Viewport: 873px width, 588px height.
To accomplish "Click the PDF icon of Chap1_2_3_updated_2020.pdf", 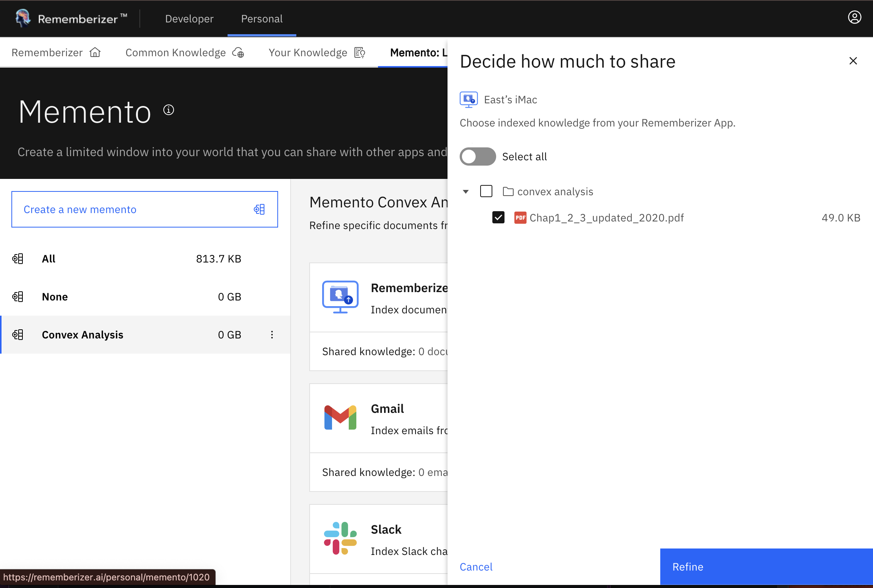I will [520, 218].
